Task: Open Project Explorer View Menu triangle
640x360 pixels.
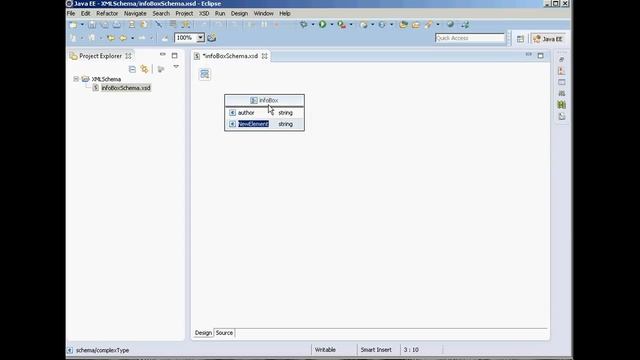Action: 176,67
